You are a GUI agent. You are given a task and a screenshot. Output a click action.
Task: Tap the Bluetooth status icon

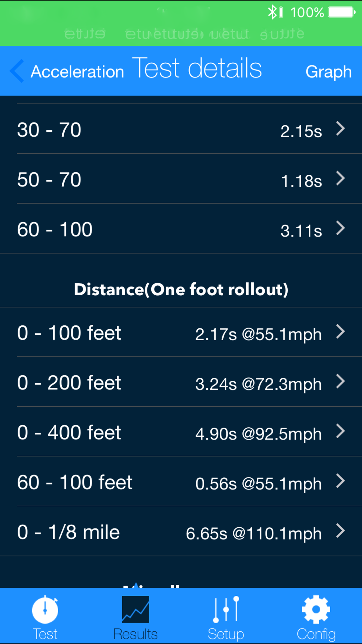pos(272,12)
